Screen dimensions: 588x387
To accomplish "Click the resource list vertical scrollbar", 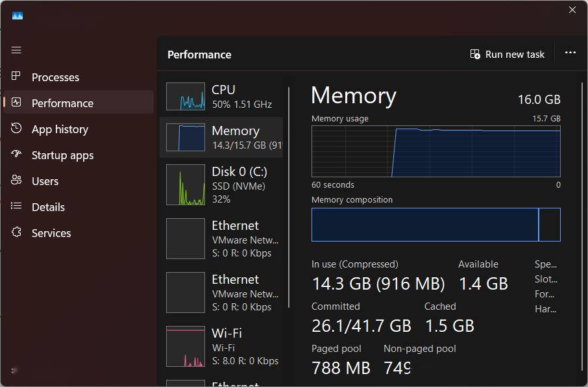I will click(x=289, y=195).
